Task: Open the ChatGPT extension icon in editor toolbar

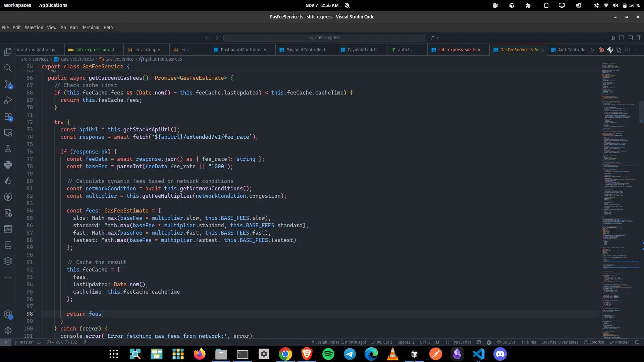Action: 610,50
